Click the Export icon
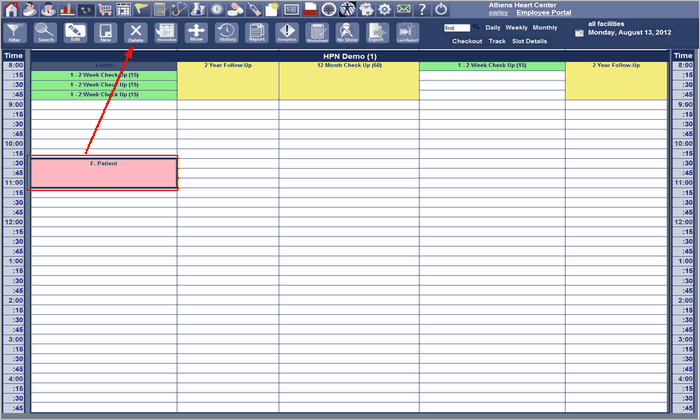The width and height of the screenshot is (700, 420). 376,32
